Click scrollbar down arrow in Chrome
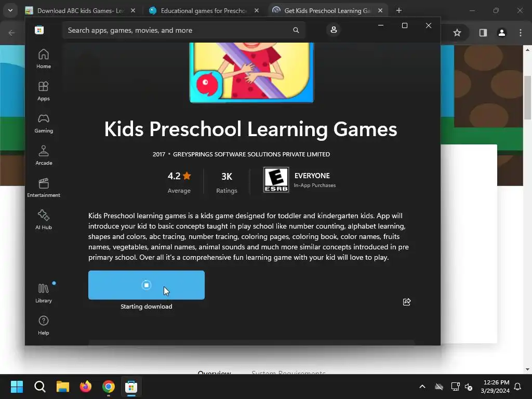The image size is (532, 399). click(528, 369)
